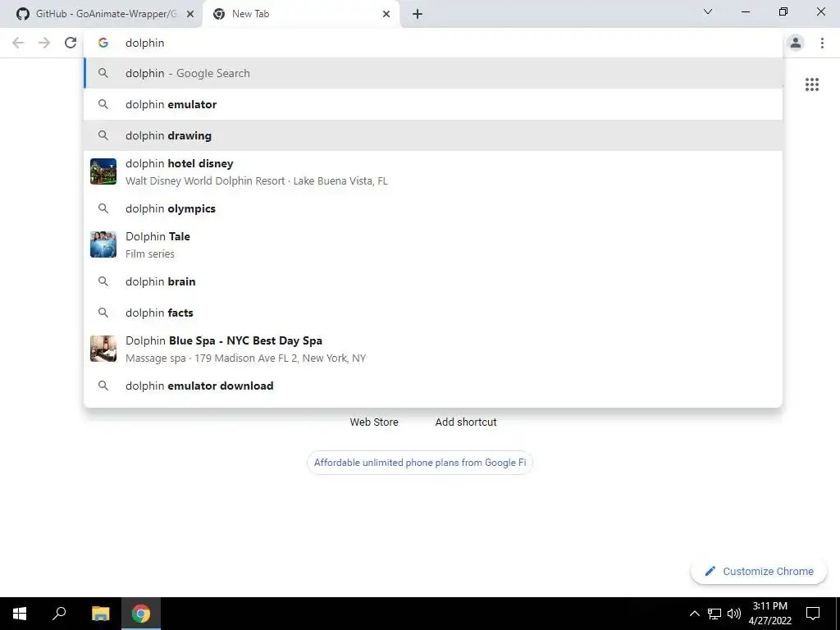Click the Customize Chrome button

pyautogui.click(x=759, y=571)
